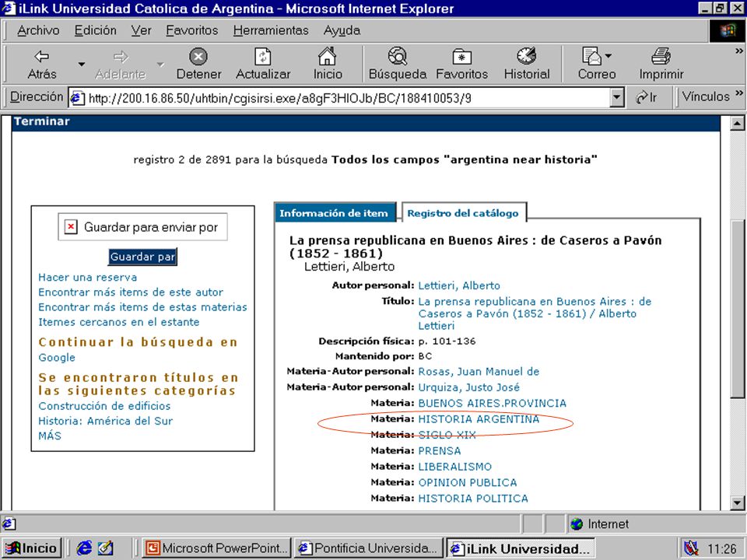Open the Edición menu
747x560 pixels.
point(95,30)
